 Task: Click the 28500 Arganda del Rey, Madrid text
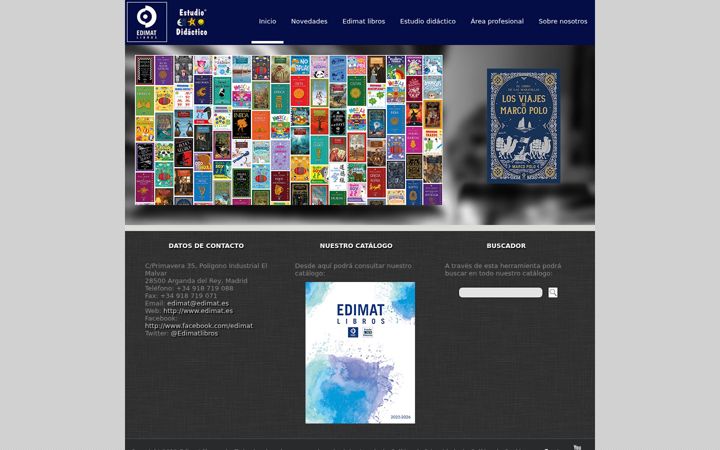[x=196, y=281]
